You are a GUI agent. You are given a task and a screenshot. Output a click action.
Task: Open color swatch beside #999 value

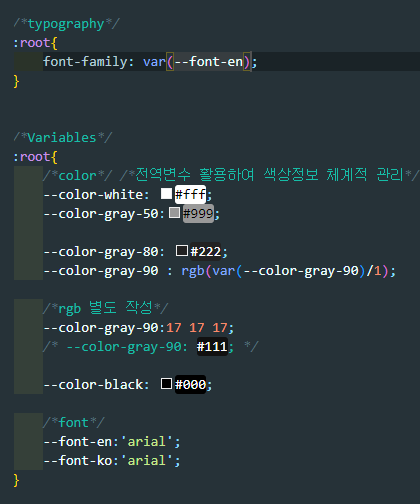(174, 213)
